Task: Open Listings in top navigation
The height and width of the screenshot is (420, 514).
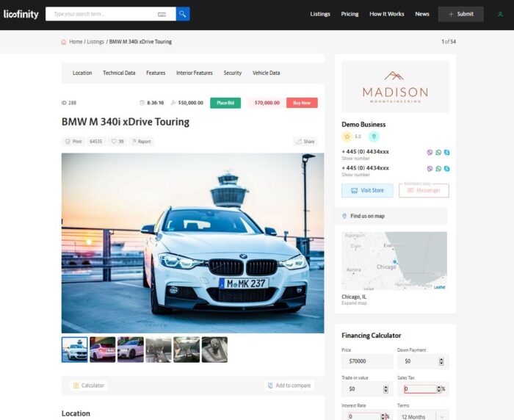Action: [320, 14]
